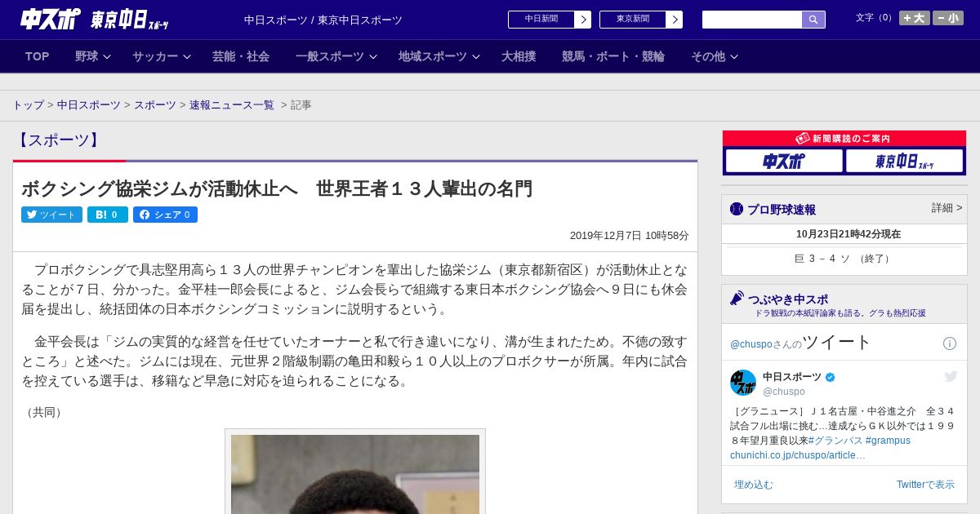Share article with Facebook シェア button
The width and height of the screenshot is (980, 514).
[x=165, y=215]
